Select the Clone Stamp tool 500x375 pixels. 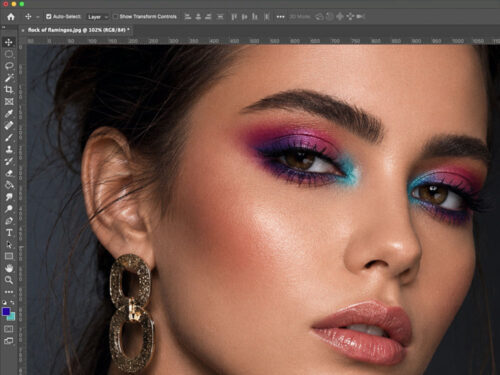click(9, 149)
